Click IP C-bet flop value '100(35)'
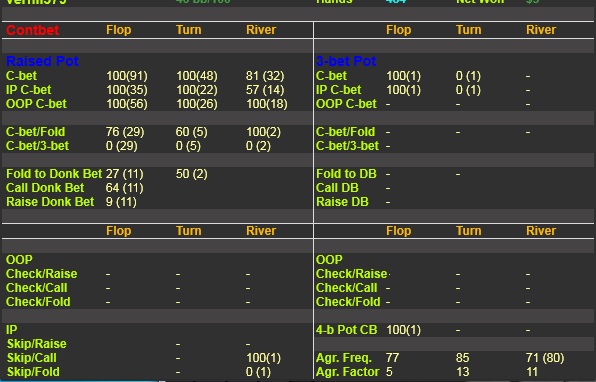The width and height of the screenshot is (596, 382). click(127, 90)
